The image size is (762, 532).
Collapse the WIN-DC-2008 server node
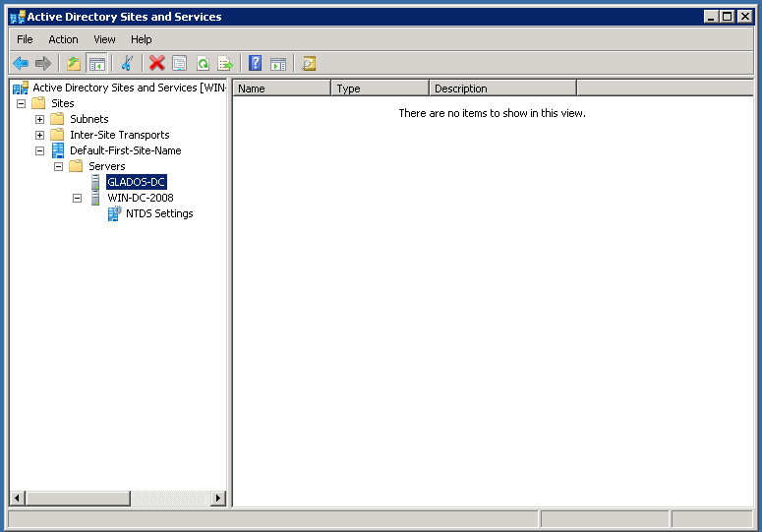click(x=78, y=198)
